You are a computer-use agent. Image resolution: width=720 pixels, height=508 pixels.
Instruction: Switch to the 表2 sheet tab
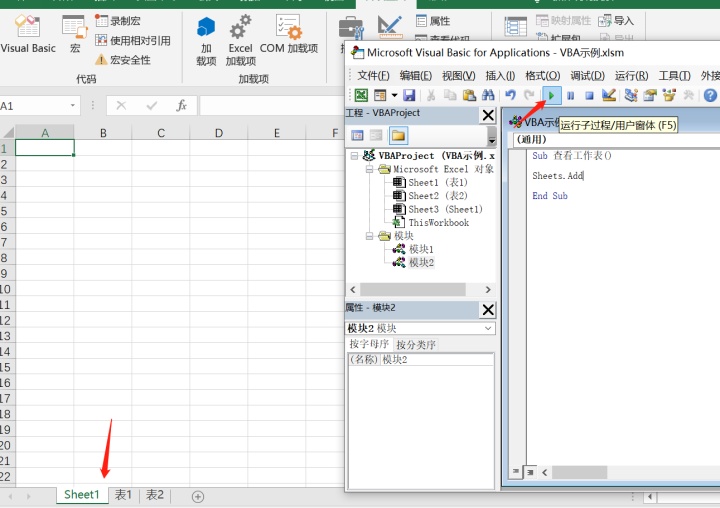coord(155,495)
